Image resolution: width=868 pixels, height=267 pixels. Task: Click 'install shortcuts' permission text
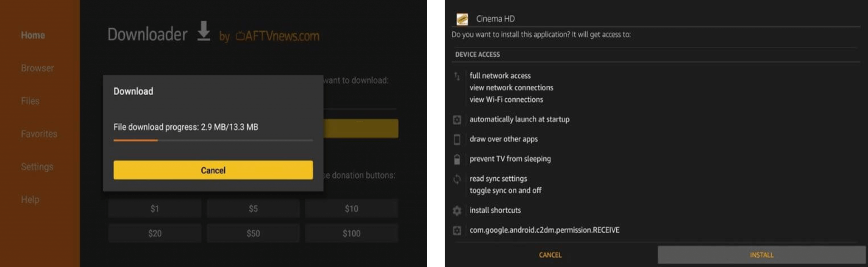pos(495,210)
